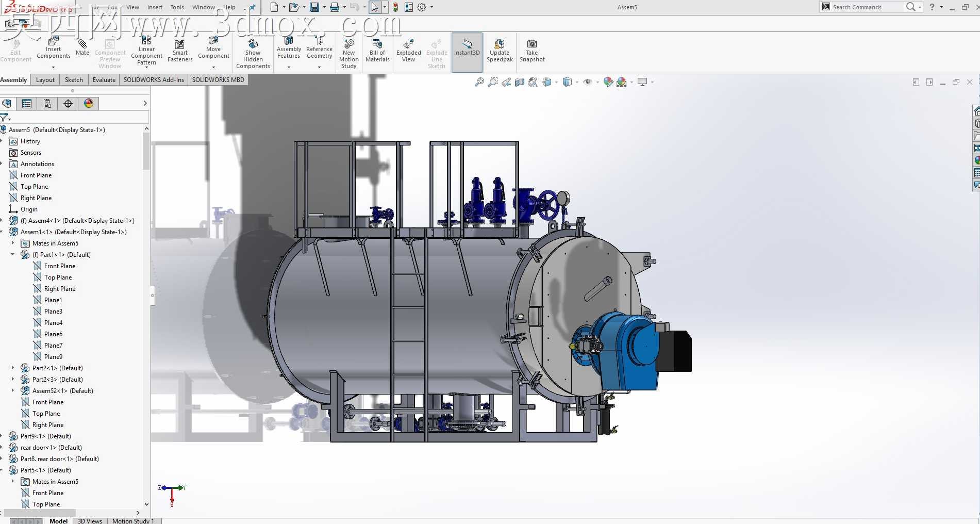Click the Print icon
Screen dimensions: 980x524
[x=335, y=7]
